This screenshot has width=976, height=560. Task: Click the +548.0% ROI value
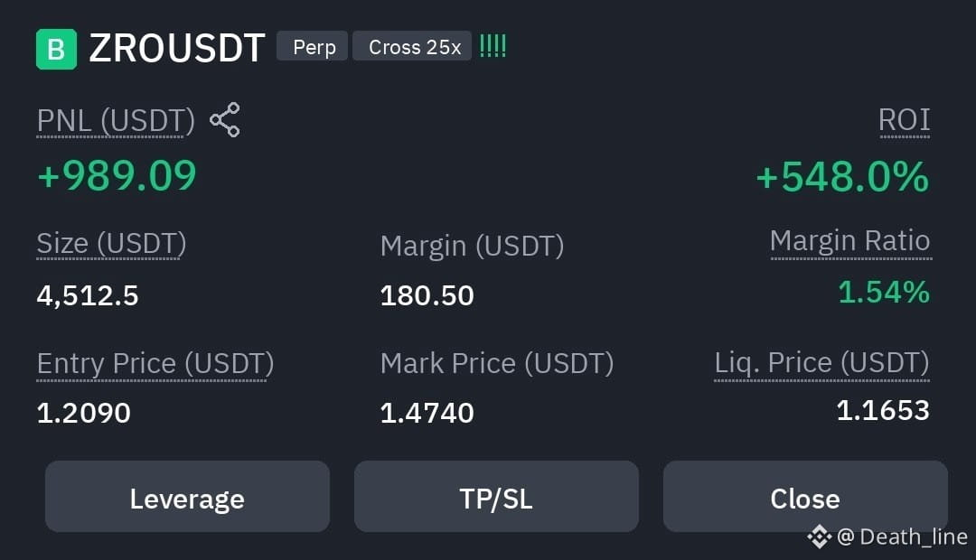pyautogui.click(x=843, y=177)
